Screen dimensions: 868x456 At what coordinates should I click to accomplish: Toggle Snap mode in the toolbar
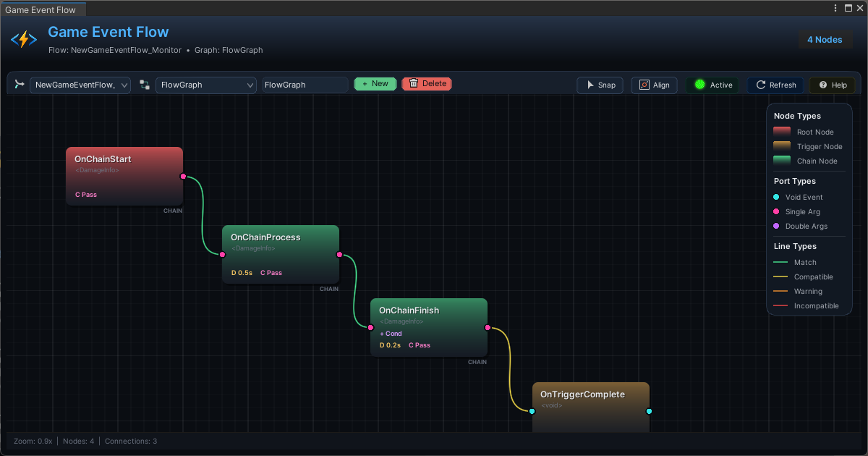click(600, 85)
